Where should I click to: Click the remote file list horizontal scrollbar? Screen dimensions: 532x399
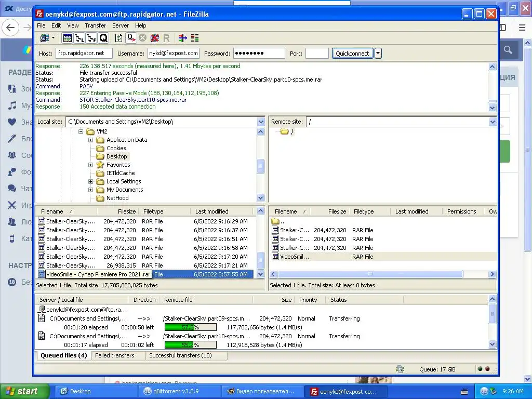pyautogui.click(x=370, y=274)
